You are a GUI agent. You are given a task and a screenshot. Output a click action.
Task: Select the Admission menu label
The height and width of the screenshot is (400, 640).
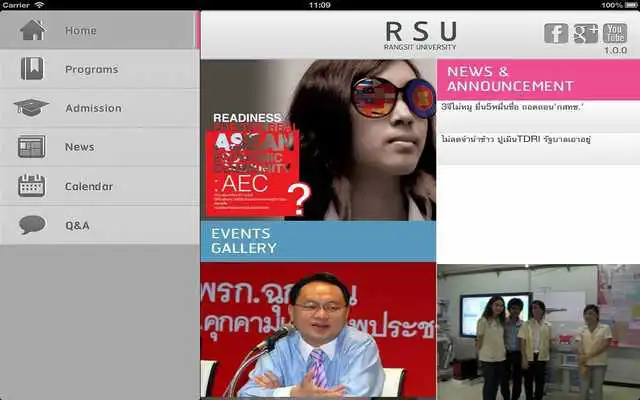[x=93, y=108]
